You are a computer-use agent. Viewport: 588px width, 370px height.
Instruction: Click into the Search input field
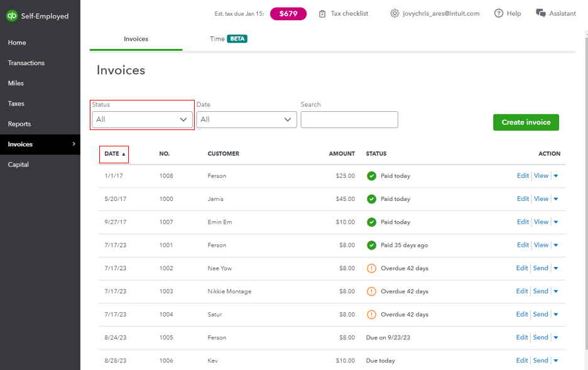pos(349,119)
